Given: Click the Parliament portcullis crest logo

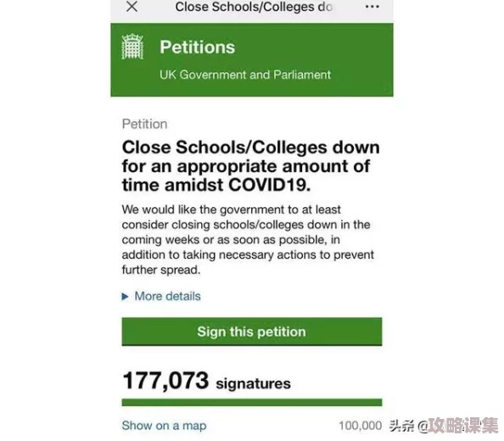Looking at the screenshot, I should [x=132, y=47].
